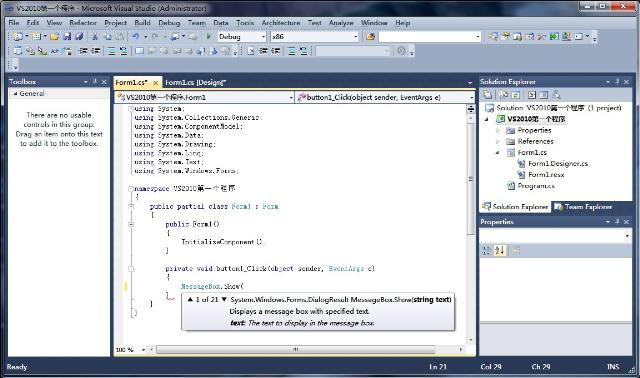
Task: Toggle auto-hide pin on the Toolbox panel
Action: (95, 82)
